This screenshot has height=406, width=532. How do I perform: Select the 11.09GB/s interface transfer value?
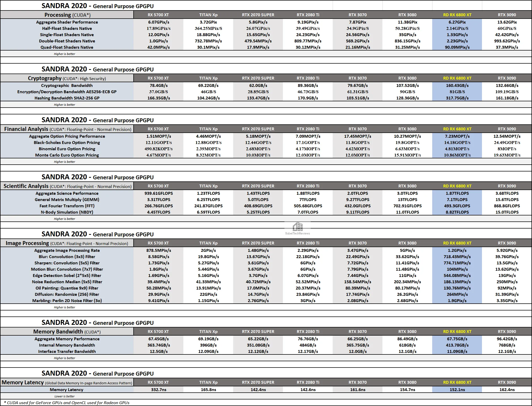pyautogui.click(x=457, y=352)
